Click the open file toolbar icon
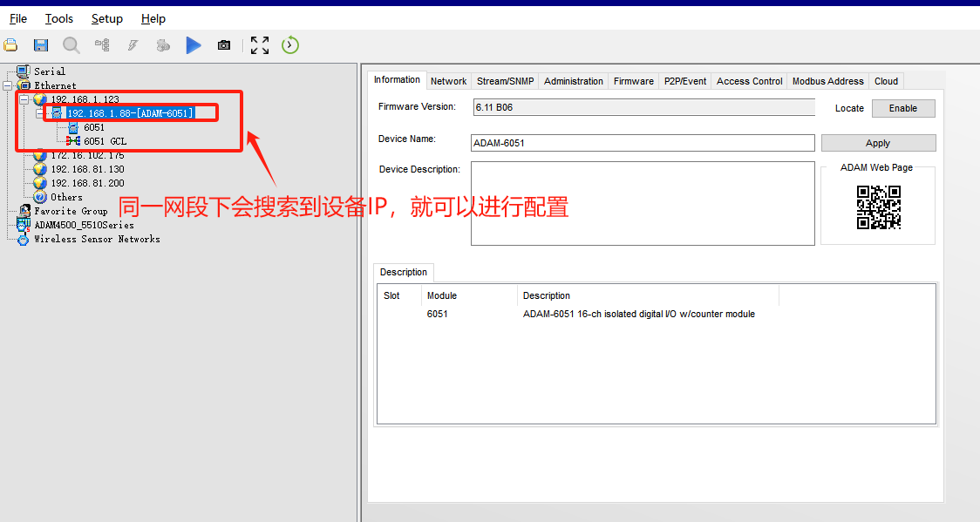 10,45
